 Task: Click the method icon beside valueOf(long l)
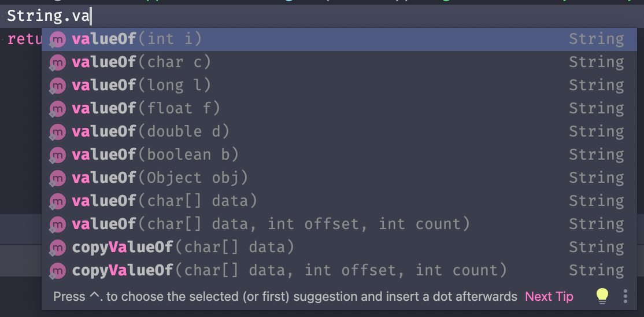(57, 86)
